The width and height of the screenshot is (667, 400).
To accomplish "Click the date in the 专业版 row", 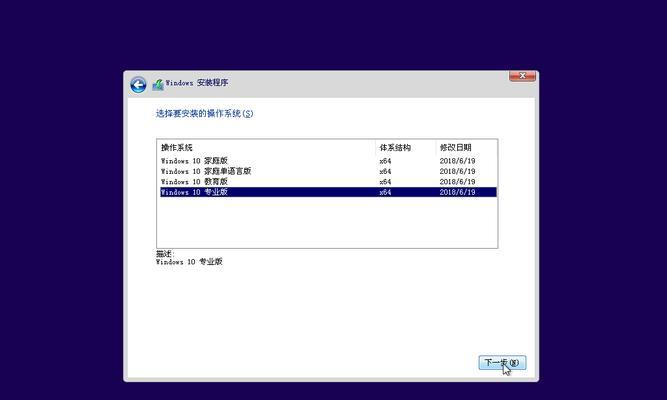I will [x=457, y=192].
